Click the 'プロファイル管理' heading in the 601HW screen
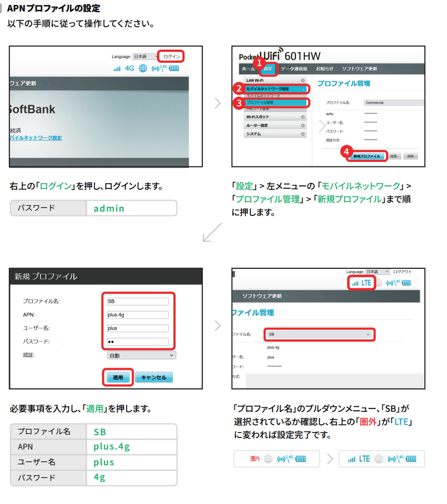Screen dimensions: 447x504 [x=344, y=83]
